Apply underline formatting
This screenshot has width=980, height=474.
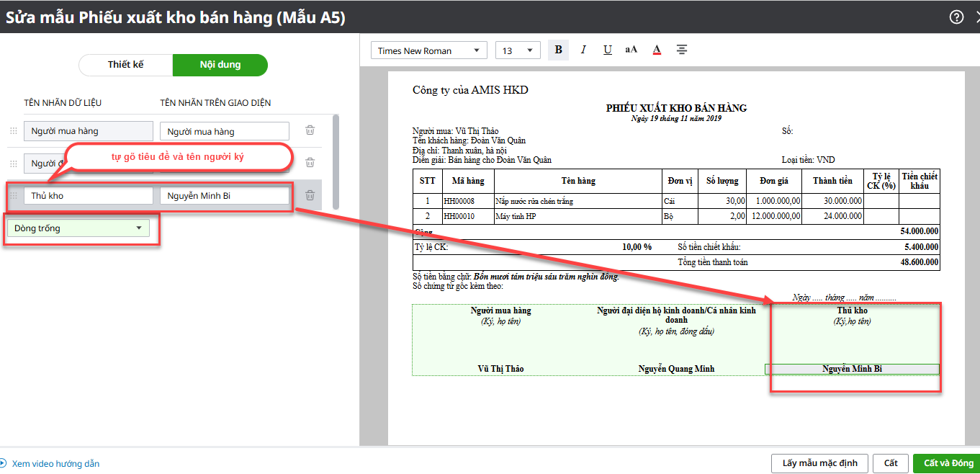point(607,50)
